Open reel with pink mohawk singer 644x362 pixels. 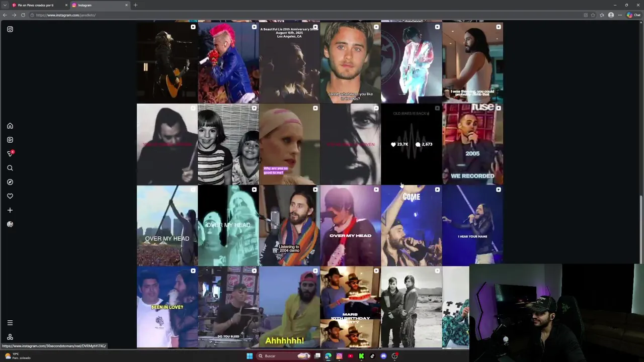[228, 62]
